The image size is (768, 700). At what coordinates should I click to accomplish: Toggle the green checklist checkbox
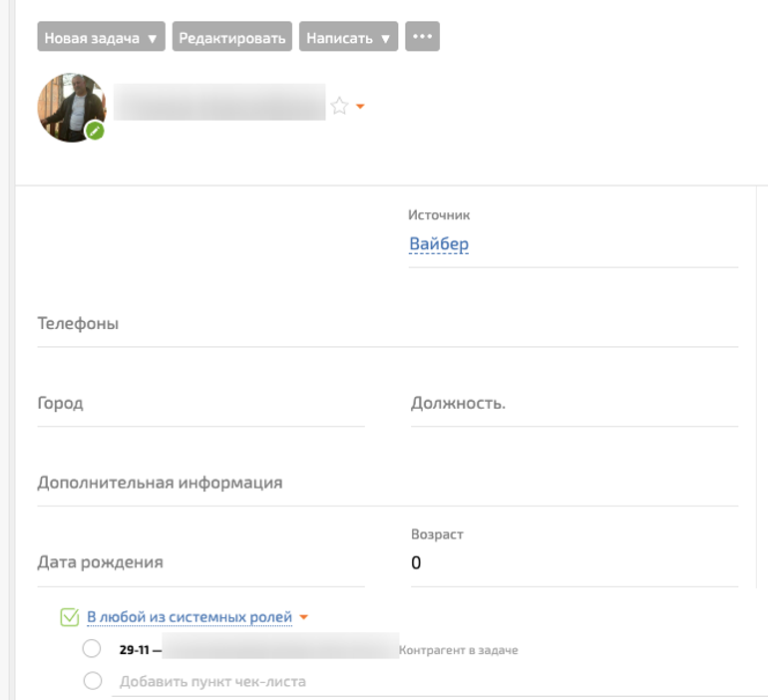(x=69, y=617)
